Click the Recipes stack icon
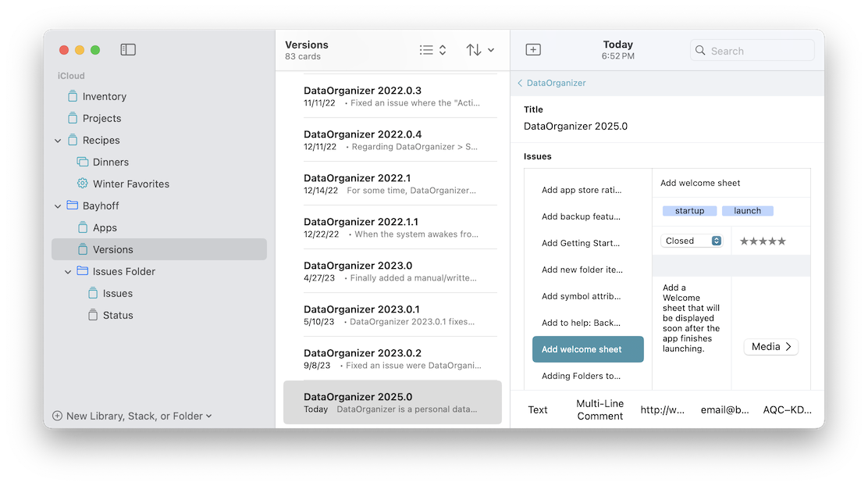The width and height of the screenshot is (868, 486). [73, 140]
